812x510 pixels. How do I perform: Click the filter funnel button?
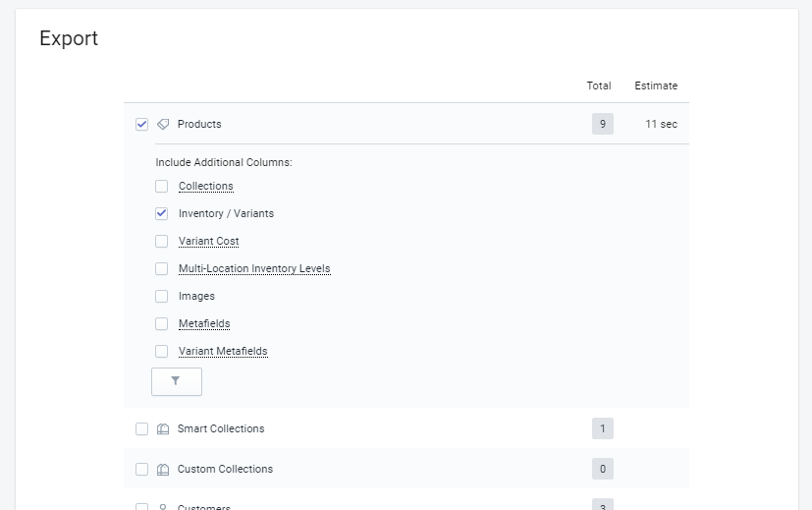[x=177, y=381]
